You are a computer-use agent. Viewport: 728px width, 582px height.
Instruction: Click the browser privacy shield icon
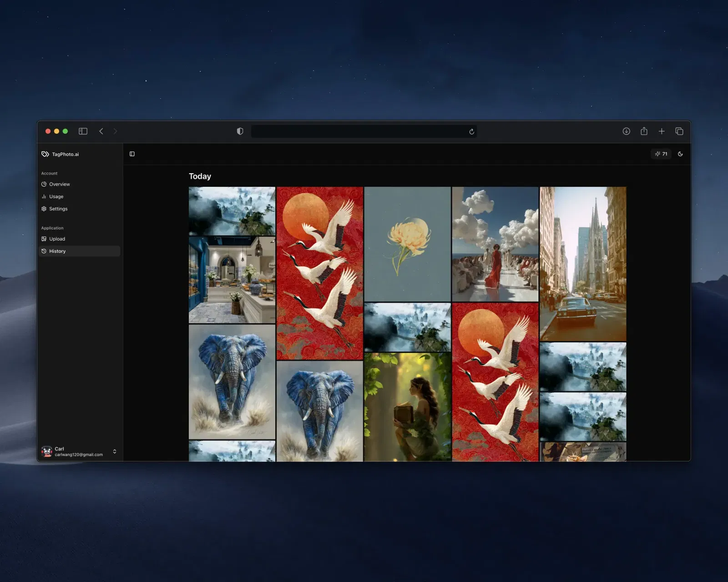coord(240,131)
